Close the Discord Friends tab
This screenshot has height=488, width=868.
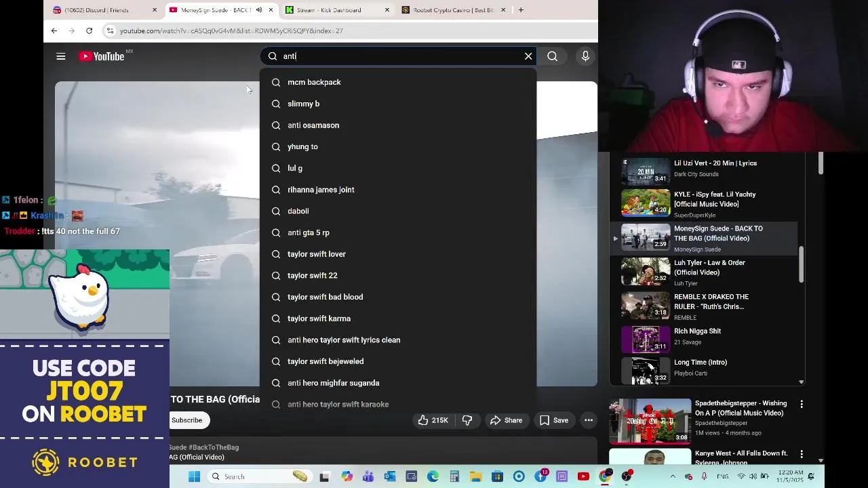155,10
